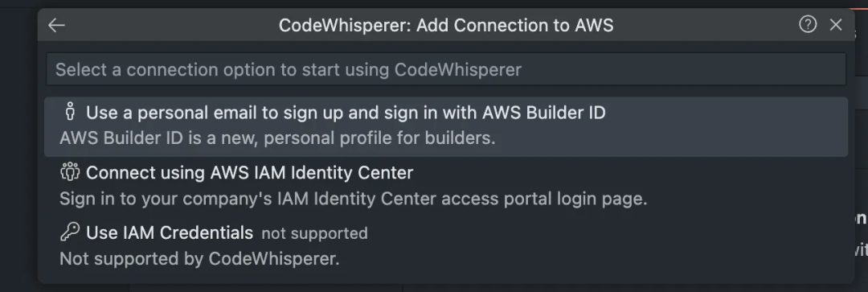Click the person icon beside AWS Builder ID

(x=70, y=111)
